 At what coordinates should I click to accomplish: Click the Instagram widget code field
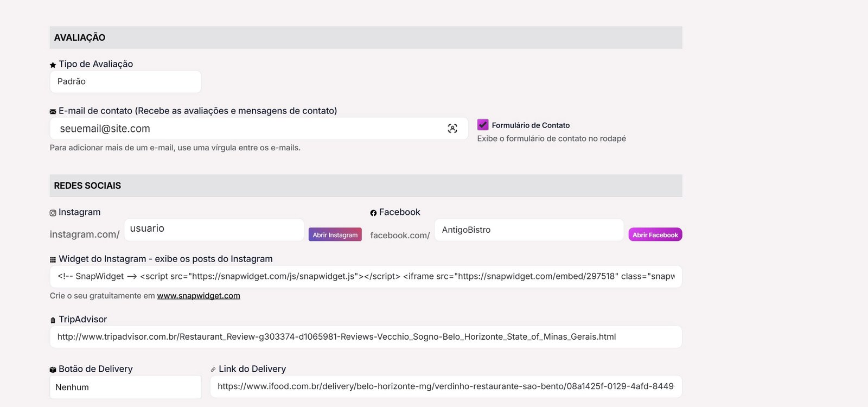tap(366, 276)
